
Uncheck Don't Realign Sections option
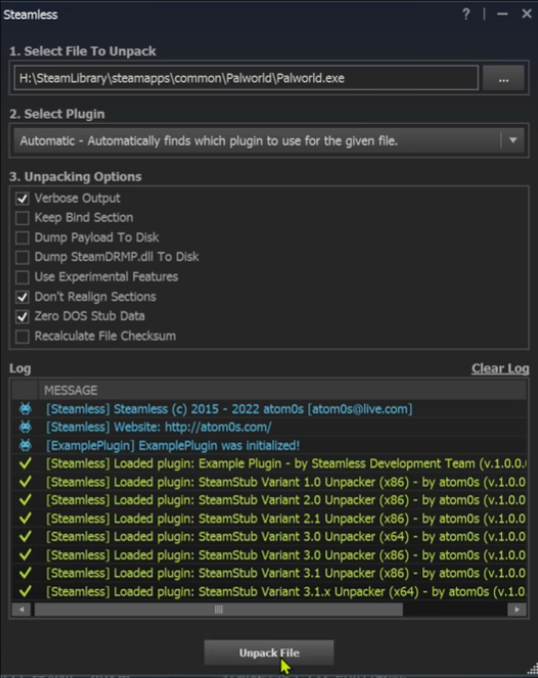(22, 297)
